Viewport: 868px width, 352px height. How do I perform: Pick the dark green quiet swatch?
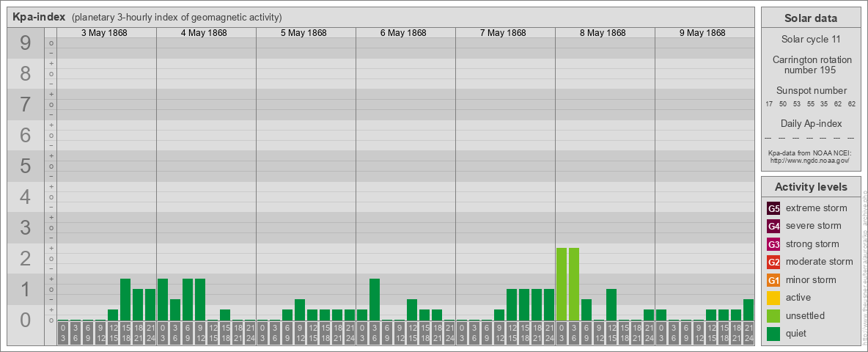pos(773,334)
